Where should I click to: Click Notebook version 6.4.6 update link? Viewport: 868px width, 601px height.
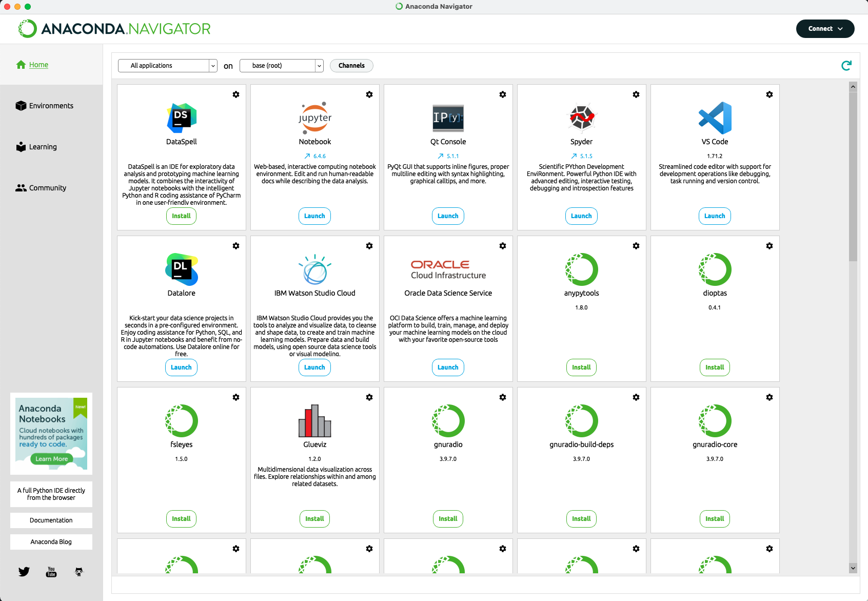(315, 156)
